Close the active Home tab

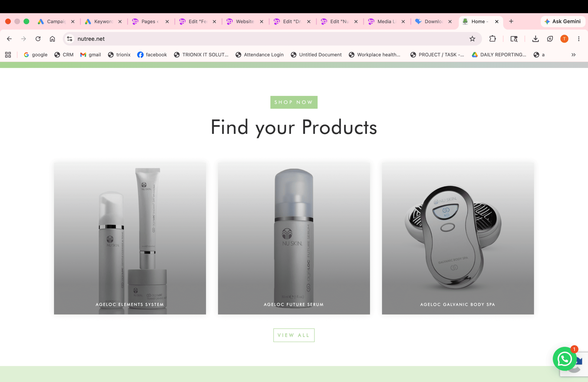(497, 22)
